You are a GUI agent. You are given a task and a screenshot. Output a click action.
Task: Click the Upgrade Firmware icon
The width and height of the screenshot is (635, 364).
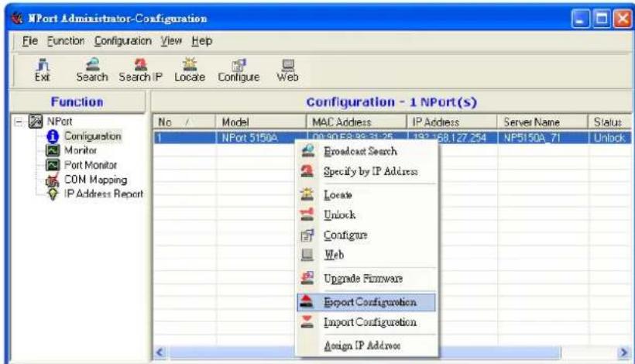307,278
